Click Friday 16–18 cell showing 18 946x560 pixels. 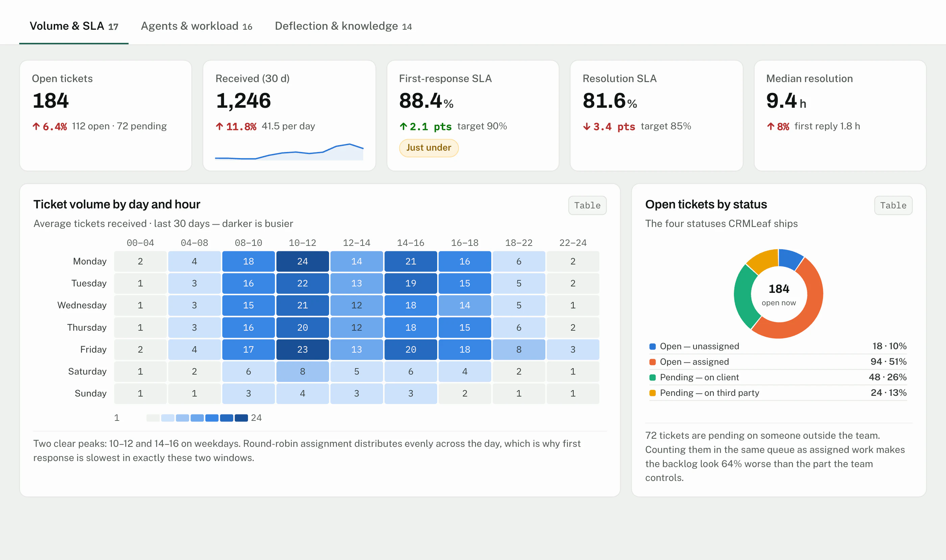point(464,350)
